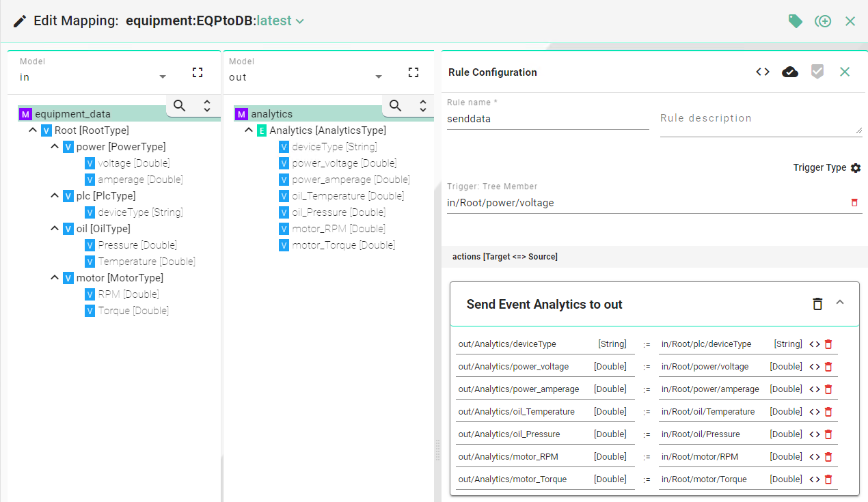Click the create-new-version circle-plus icon
868x502 pixels.
tap(823, 21)
